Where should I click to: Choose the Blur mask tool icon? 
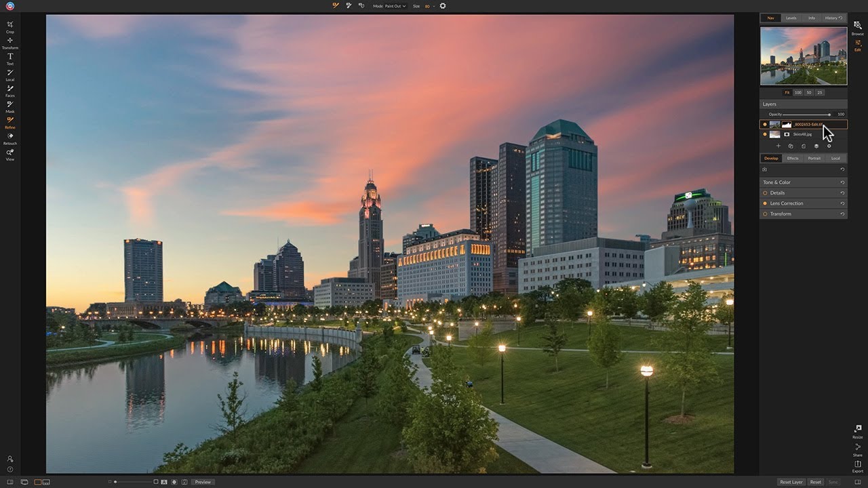[361, 5]
